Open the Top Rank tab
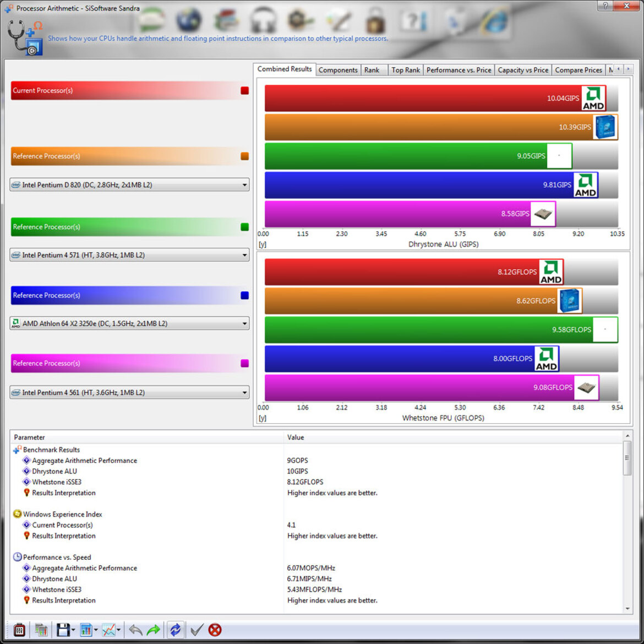 click(405, 70)
